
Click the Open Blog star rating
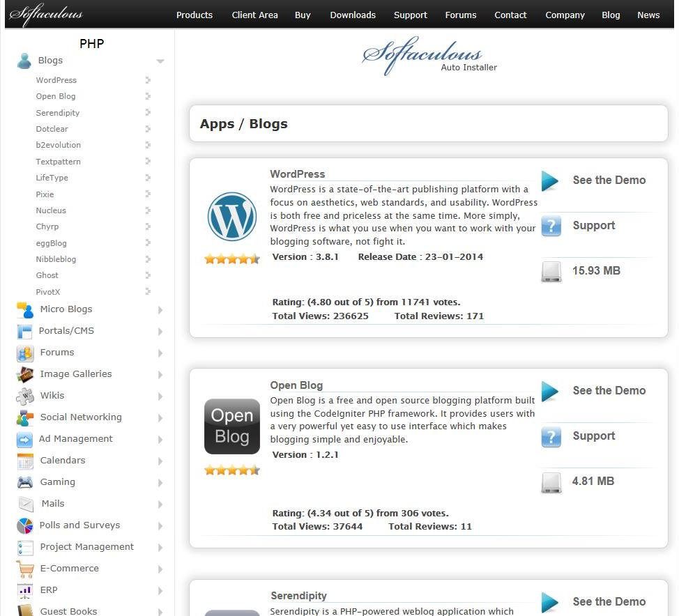tap(232, 470)
